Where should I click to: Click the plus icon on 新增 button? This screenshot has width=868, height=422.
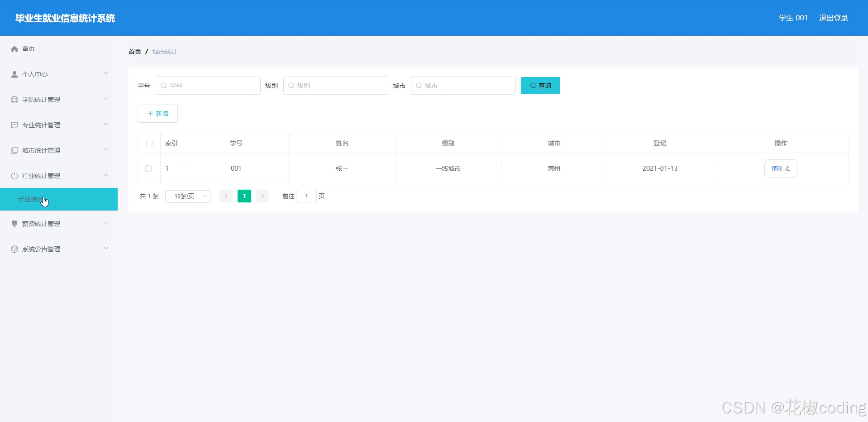coord(150,114)
